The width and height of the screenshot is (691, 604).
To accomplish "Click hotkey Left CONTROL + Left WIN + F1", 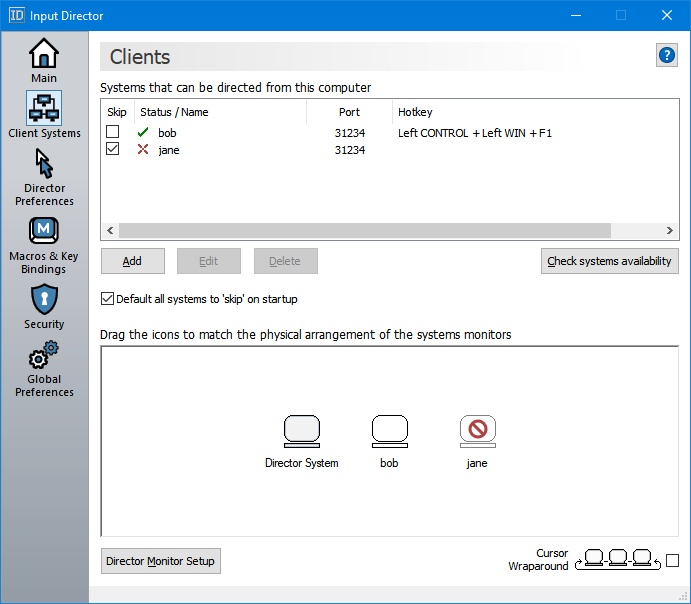I will (475, 133).
